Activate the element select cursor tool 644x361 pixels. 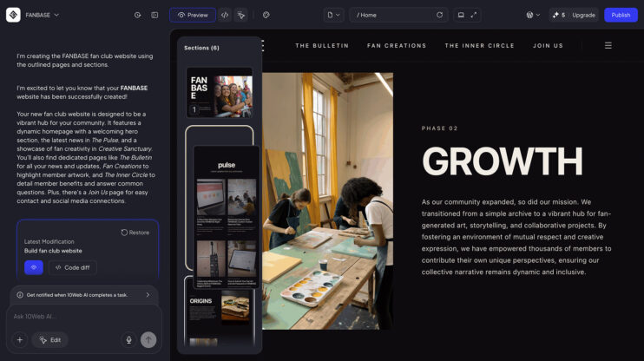241,15
